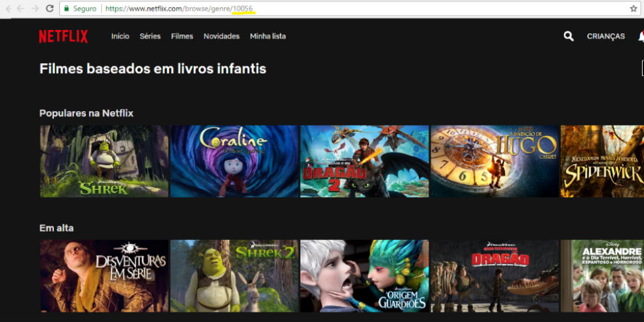Select the Coraline movie thumbnail
Image resolution: width=644 pixels, height=322 pixels.
point(234,161)
